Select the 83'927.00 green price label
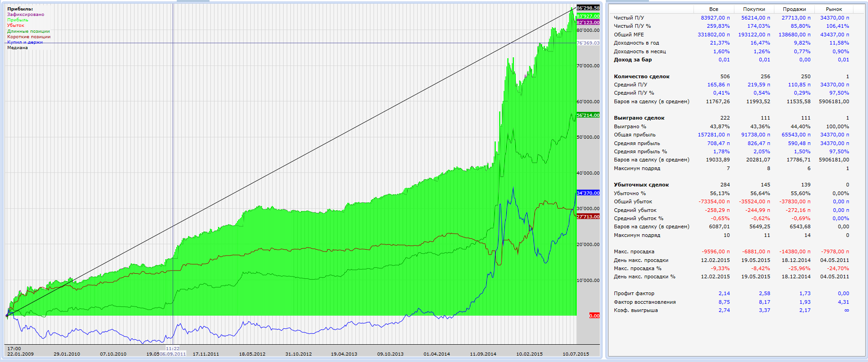This screenshot has width=868, height=362. pyautogui.click(x=588, y=16)
